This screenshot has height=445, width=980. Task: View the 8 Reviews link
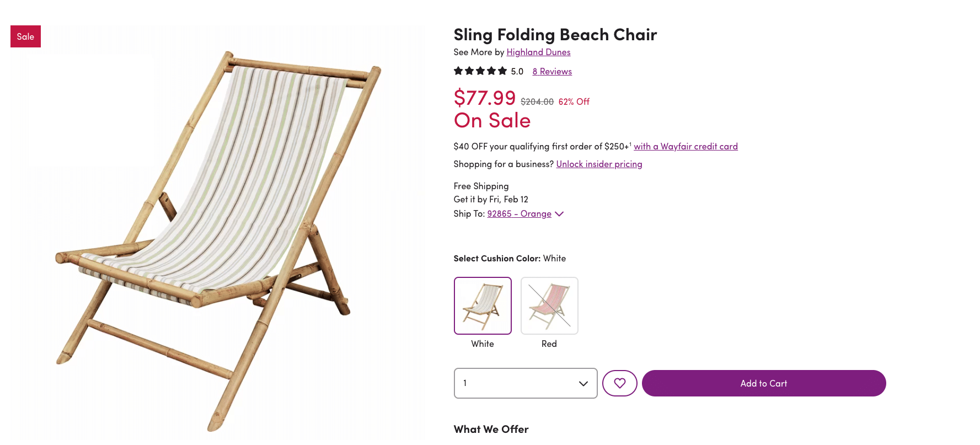(552, 72)
